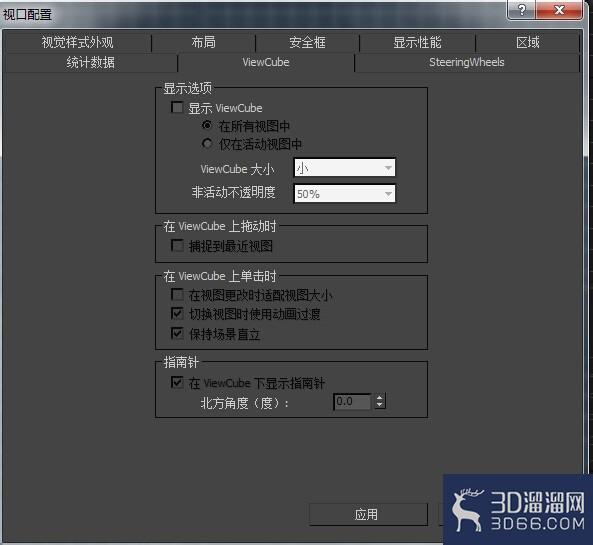Switch to the 统计数据 tab

91,62
